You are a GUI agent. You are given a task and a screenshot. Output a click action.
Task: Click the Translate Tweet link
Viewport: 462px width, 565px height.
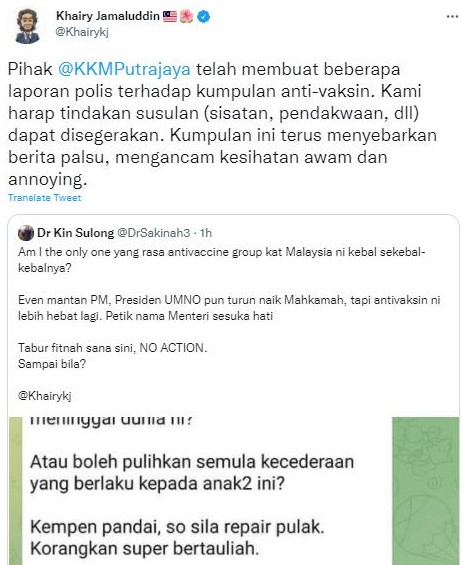(45, 197)
